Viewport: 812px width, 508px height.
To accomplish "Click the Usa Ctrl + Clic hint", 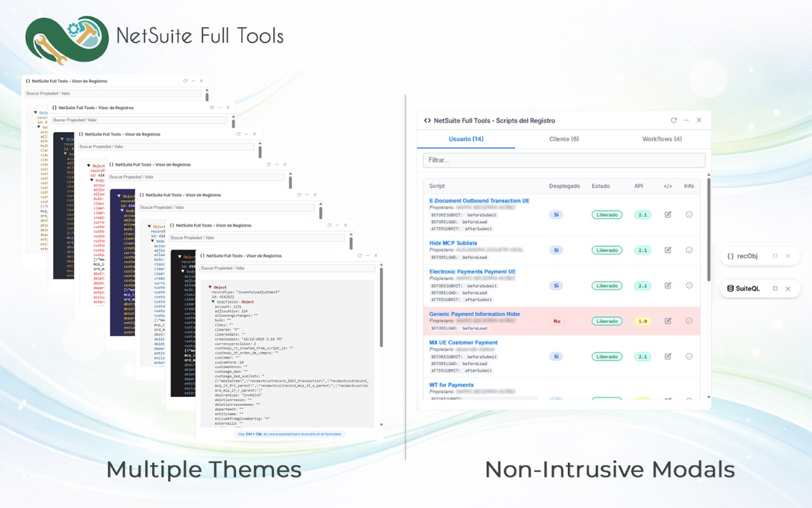I will tap(290, 434).
